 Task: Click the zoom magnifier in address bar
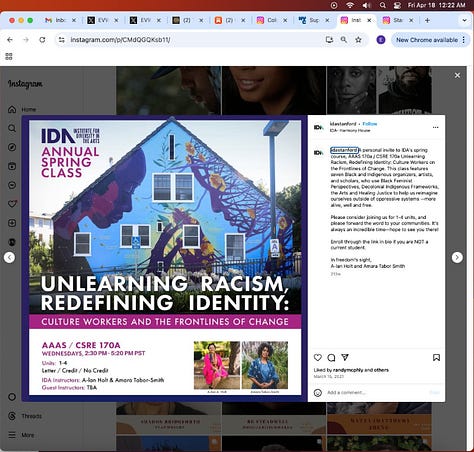(344, 40)
